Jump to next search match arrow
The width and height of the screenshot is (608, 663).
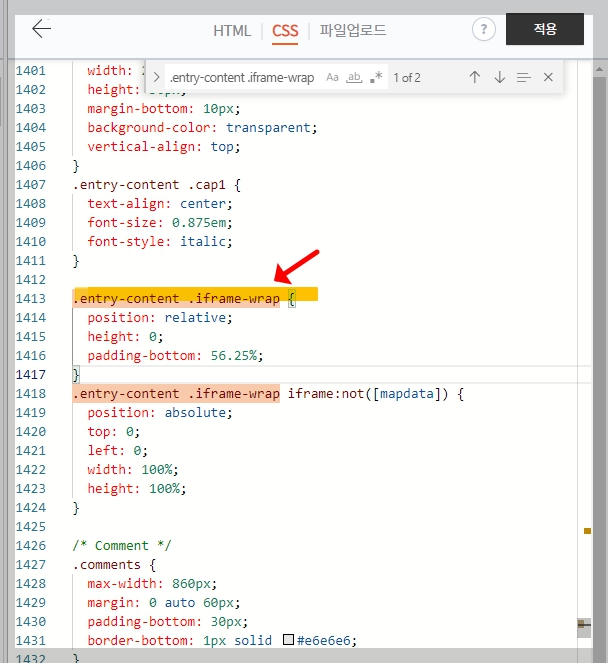click(500, 77)
